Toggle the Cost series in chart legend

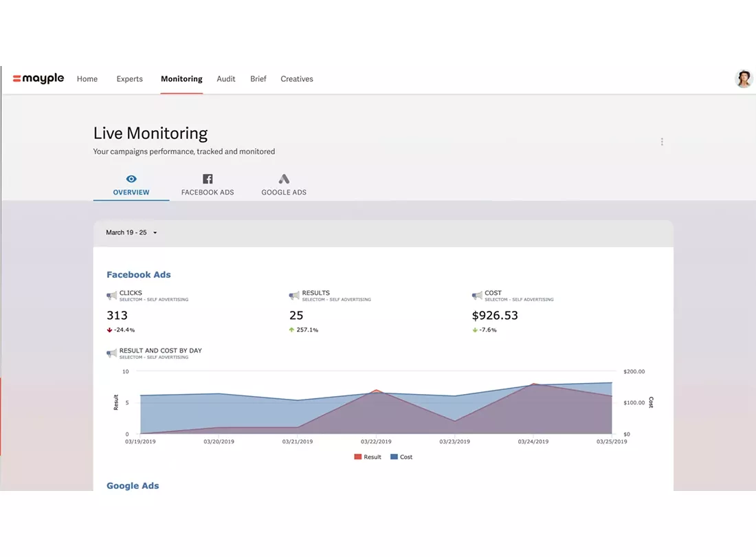click(401, 457)
